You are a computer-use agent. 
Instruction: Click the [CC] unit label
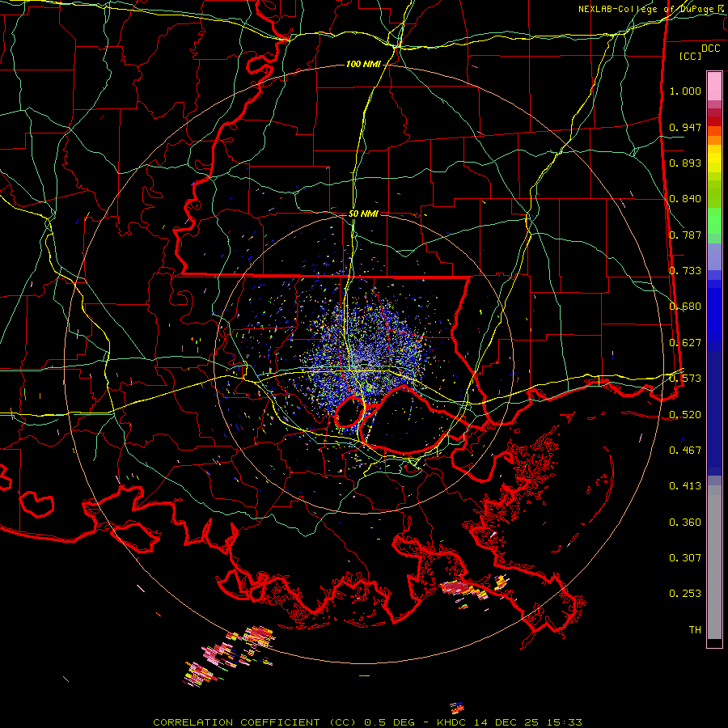tap(691, 56)
